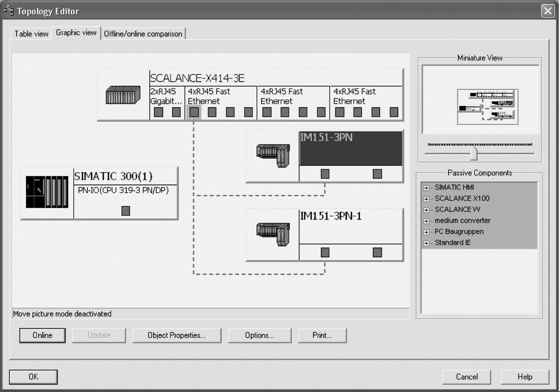The image size is (560, 392).
Task: Click the right port of IM151-3PN
Action: 377,174
